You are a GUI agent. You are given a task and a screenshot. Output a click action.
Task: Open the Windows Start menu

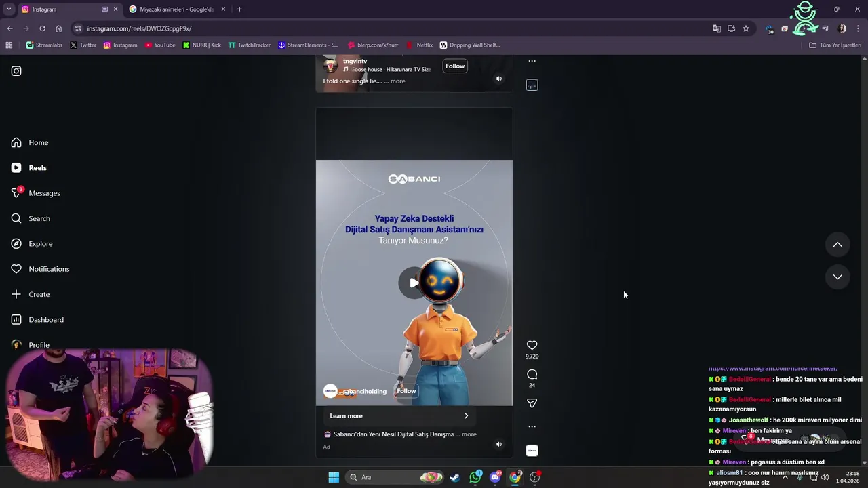click(x=334, y=477)
